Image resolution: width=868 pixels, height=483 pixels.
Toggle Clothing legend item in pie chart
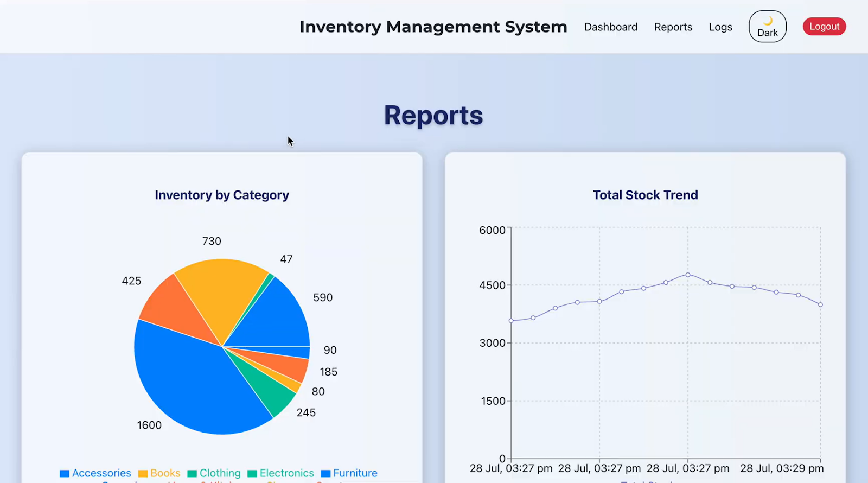214,473
